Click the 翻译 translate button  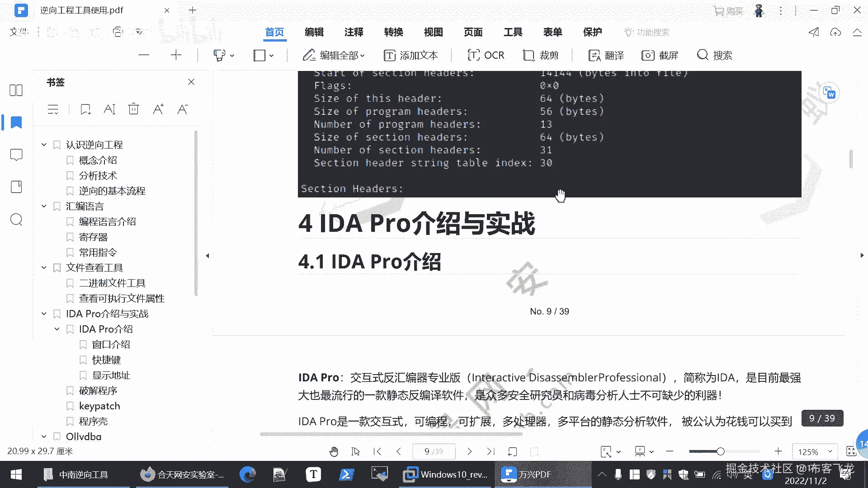coord(606,55)
